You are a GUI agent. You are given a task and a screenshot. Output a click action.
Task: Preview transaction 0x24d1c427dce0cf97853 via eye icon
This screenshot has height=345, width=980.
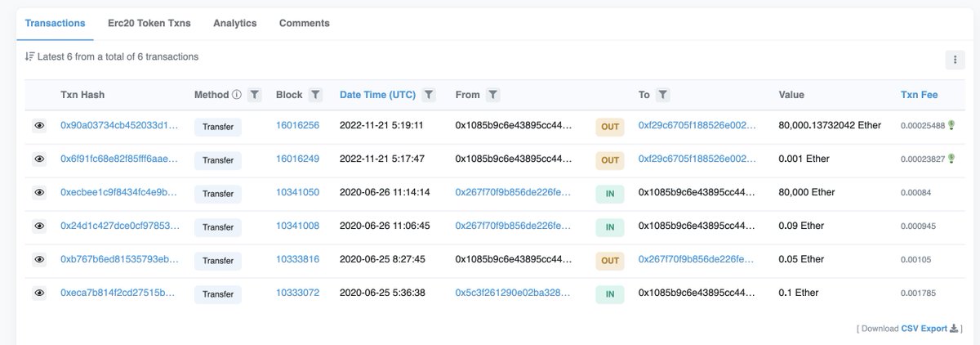(38, 226)
